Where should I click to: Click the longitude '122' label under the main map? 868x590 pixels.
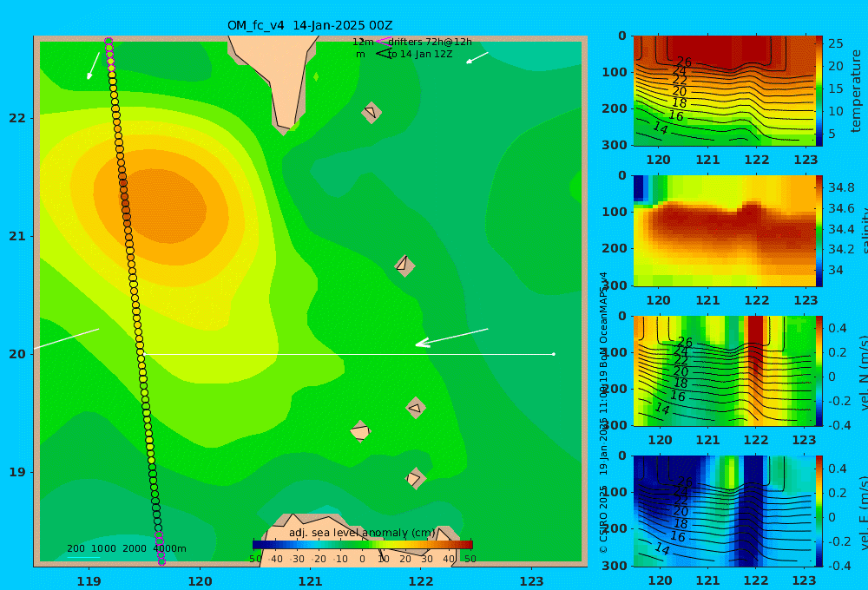421,581
